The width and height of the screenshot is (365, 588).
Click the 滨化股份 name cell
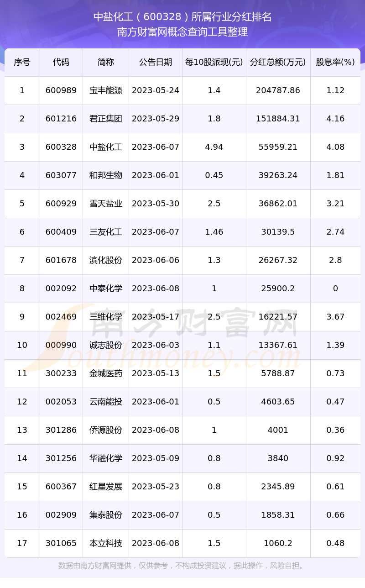(x=106, y=260)
